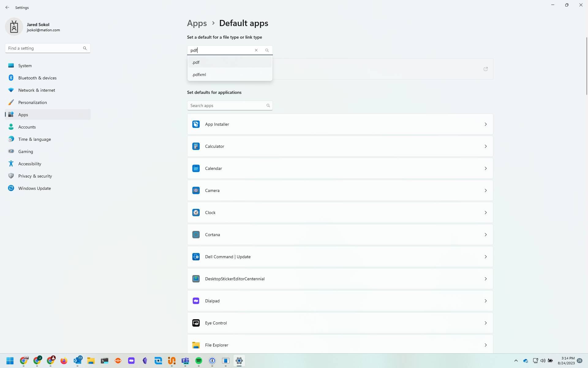Open Privacy & security settings
The height and width of the screenshot is (368, 588).
(35, 176)
